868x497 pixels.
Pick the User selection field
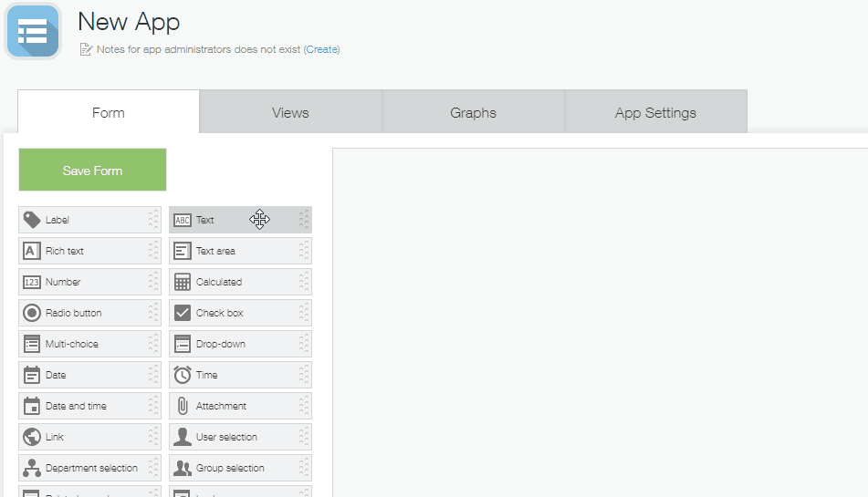coord(240,437)
